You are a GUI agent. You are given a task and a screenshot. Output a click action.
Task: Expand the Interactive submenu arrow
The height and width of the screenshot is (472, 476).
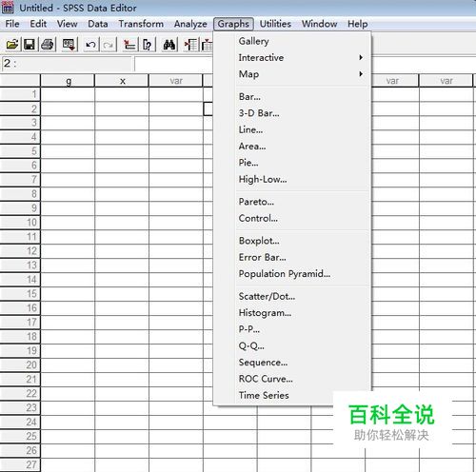(361, 57)
